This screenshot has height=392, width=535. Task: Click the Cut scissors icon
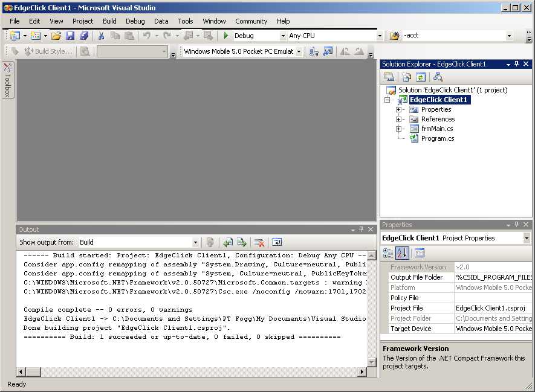coord(101,36)
